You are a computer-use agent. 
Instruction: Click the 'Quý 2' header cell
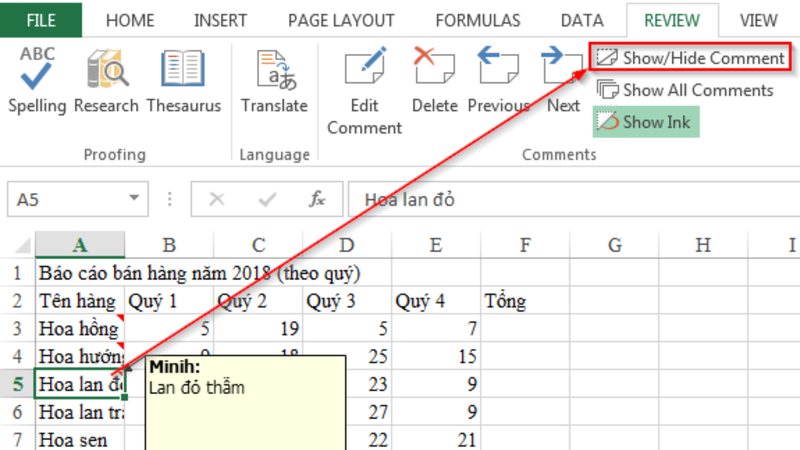(x=258, y=301)
